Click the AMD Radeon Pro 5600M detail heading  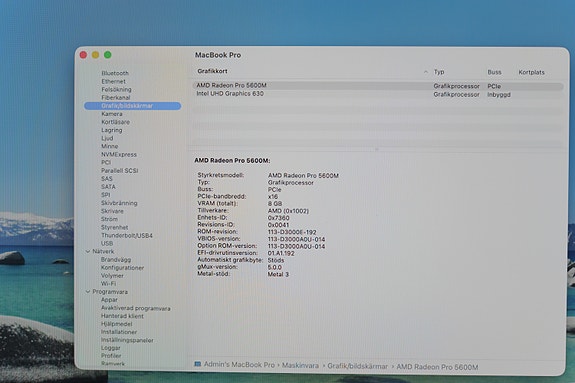click(x=232, y=160)
